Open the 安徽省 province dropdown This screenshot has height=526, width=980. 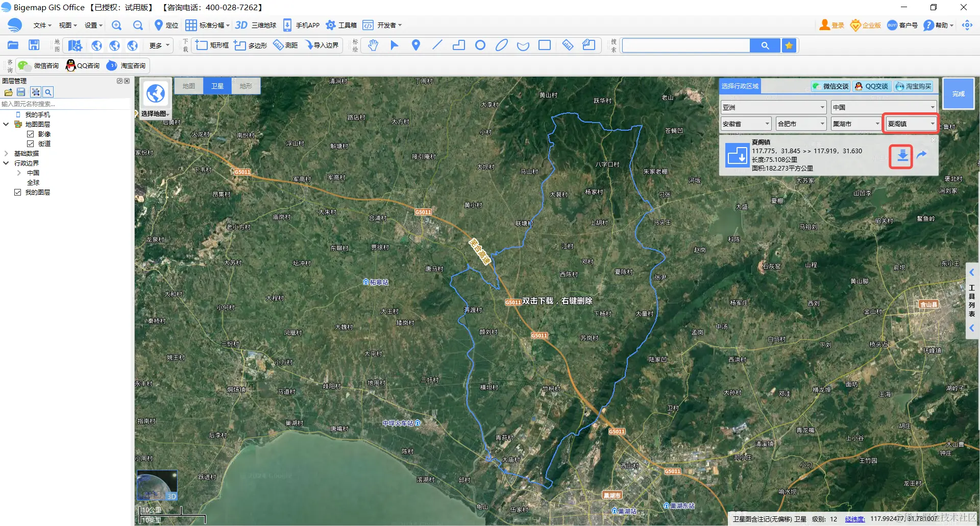pyautogui.click(x=746, y=124)
